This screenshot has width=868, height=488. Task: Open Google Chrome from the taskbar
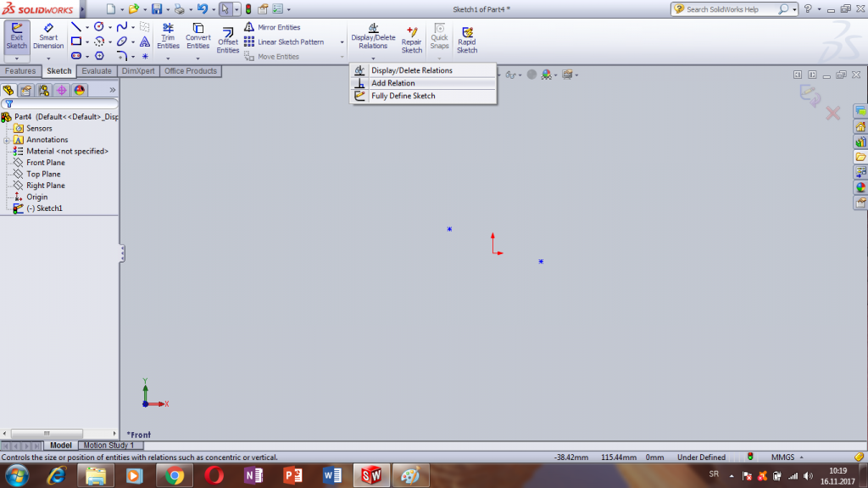tap(175, 476)
